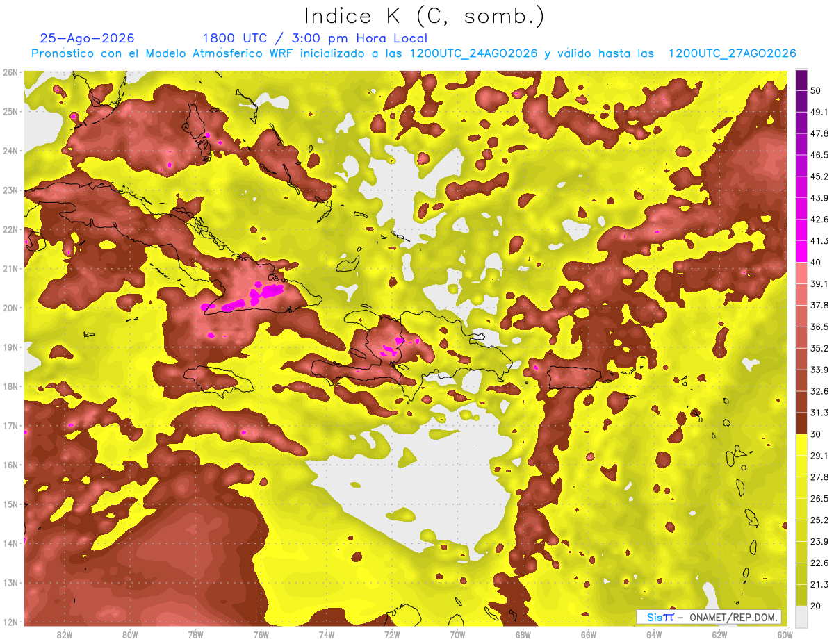This screenshot has width=834, height=644.
Task: Click the longitude axis label '66W'
Action: click(x=588, y=635)
